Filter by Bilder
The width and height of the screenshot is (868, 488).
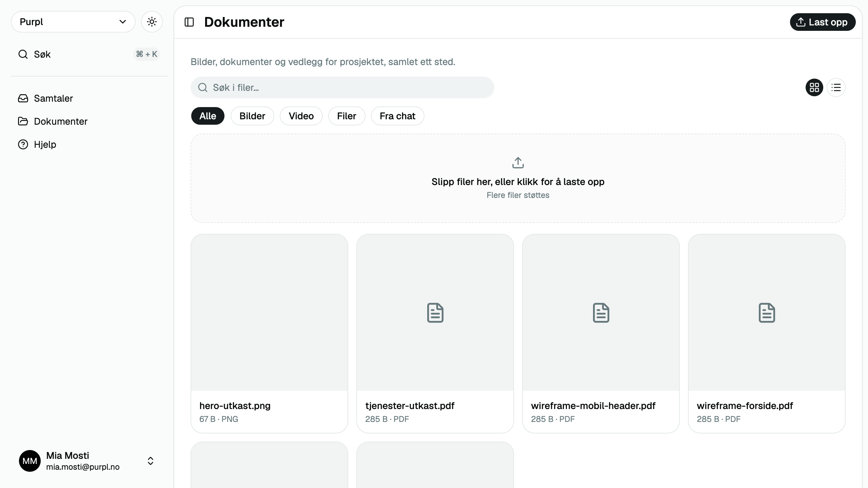pyautogui.click(x=252, y=116)
